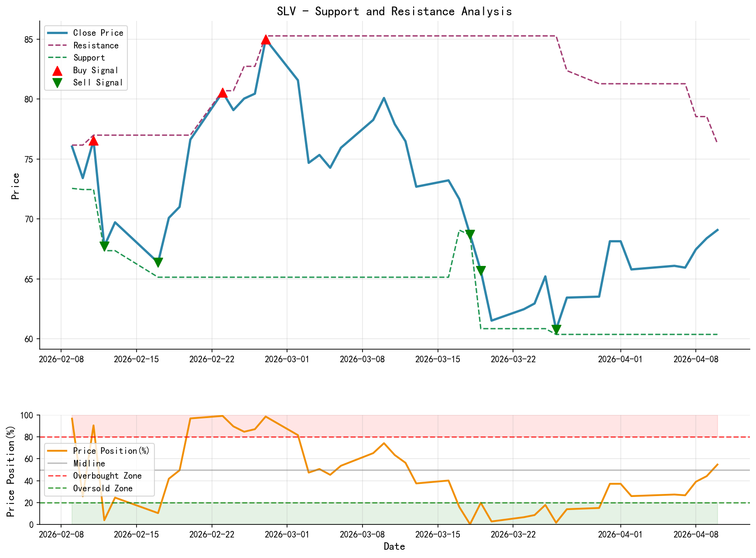Click the green dashed Oversold Zone legend sample
756x558 pixels.
(58, 489)
